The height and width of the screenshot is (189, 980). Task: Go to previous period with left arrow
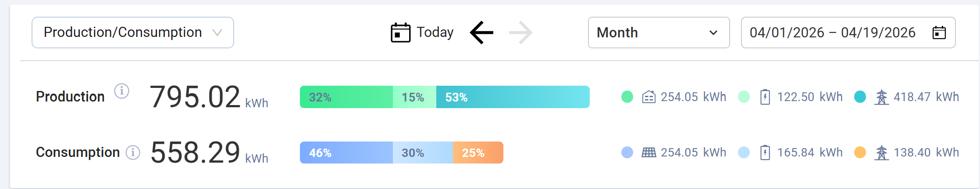(481, 33)
